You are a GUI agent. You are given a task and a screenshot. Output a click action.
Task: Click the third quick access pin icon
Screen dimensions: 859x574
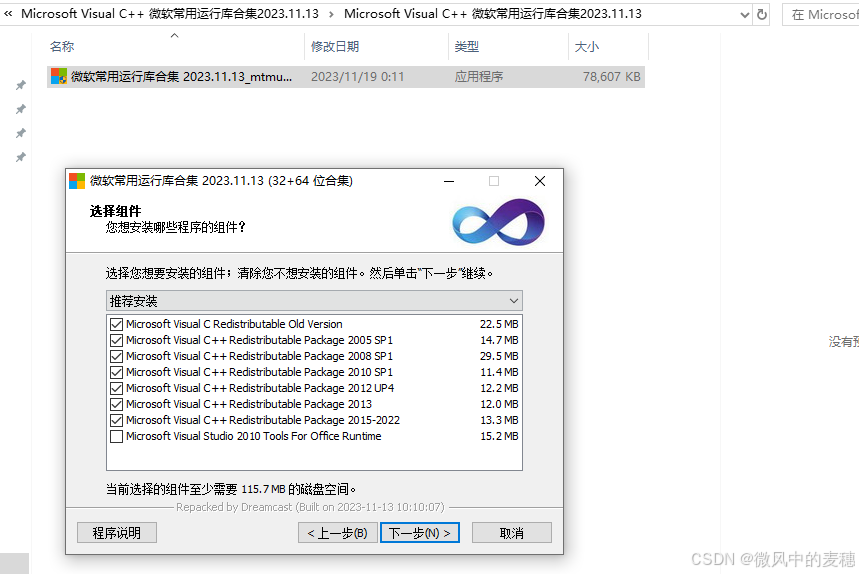pos(21,133)
